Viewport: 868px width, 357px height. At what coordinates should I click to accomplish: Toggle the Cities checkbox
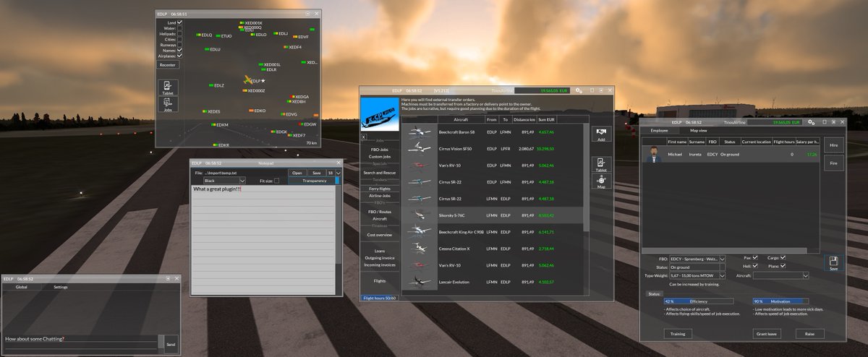[180, 39]
